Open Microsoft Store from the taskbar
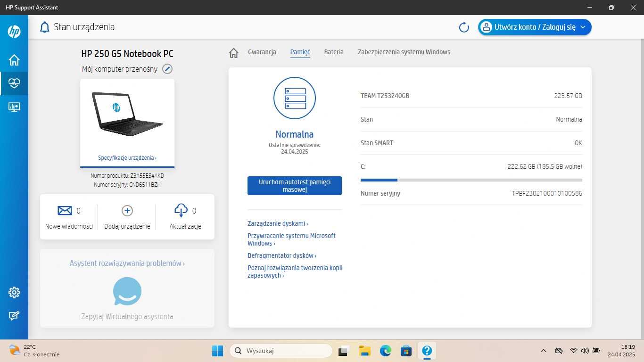 [x=406, y=351]
